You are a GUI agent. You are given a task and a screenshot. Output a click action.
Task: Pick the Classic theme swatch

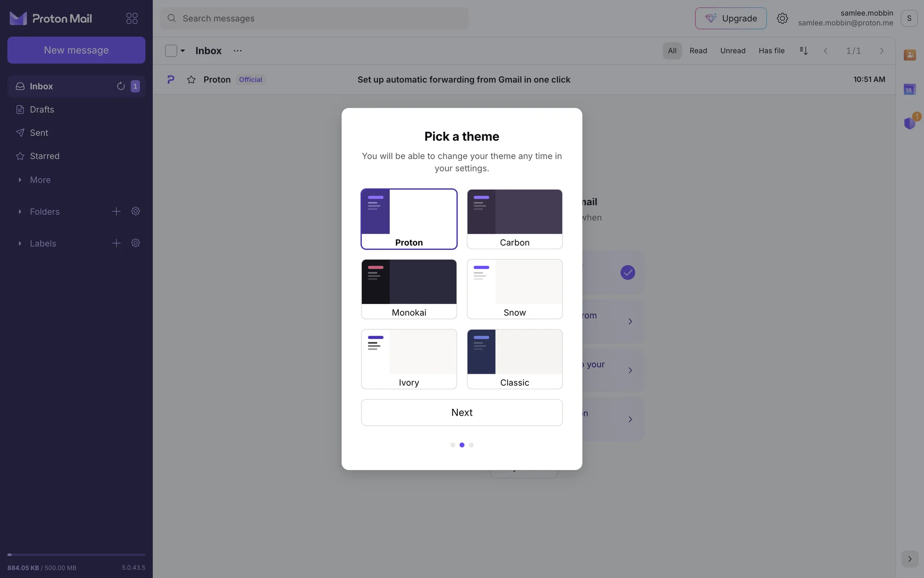pyautogui.click(x=514, y=359)
